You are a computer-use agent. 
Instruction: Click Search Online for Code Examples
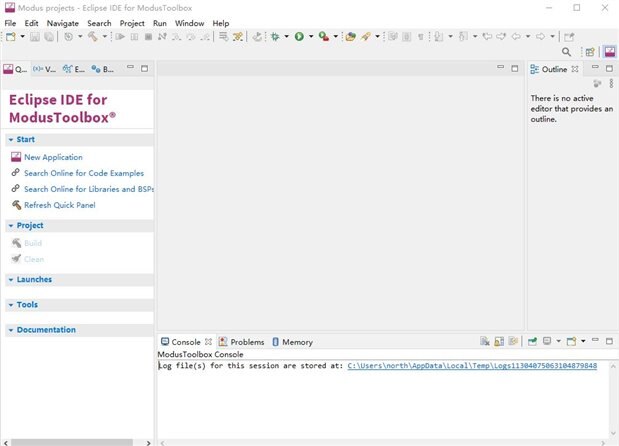click(84, 173)
